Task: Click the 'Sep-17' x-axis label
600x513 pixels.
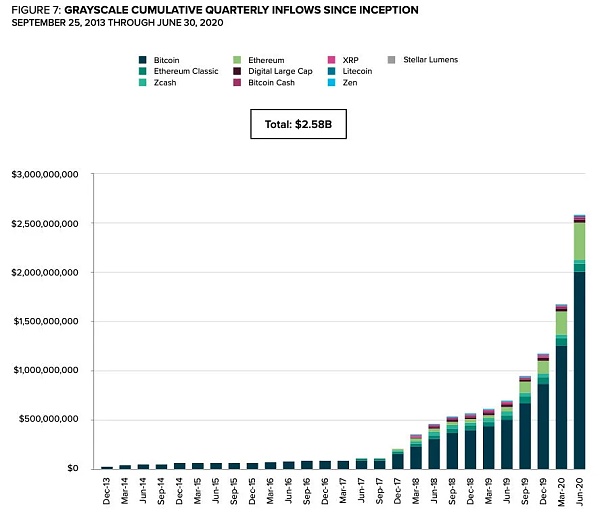Action: (379, 491)
